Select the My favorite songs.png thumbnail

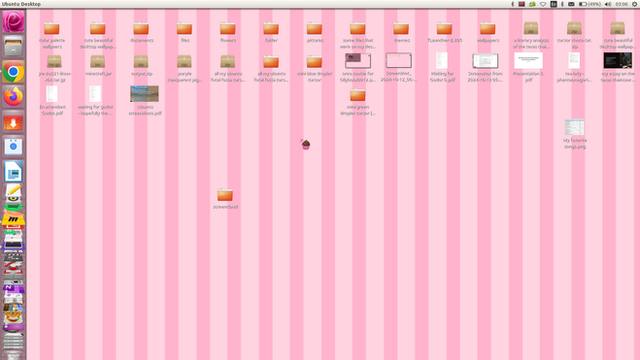click(x=574, y=127)
